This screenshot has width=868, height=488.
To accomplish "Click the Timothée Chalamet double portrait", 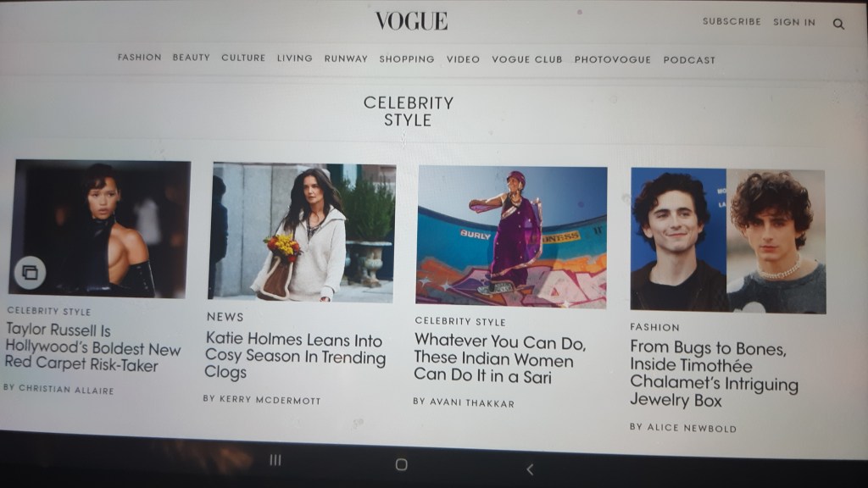I will (728, 241).
